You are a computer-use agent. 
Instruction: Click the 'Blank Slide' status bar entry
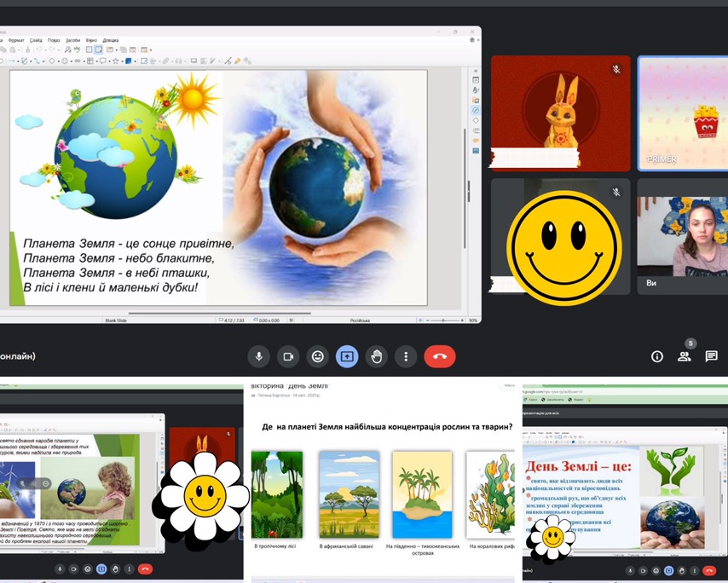pos(116,320)
